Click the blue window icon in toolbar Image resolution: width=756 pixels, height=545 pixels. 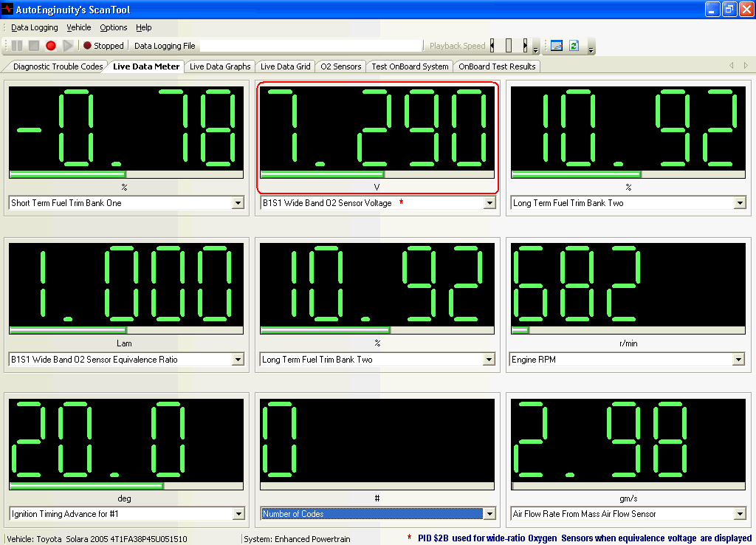point(556,46)
